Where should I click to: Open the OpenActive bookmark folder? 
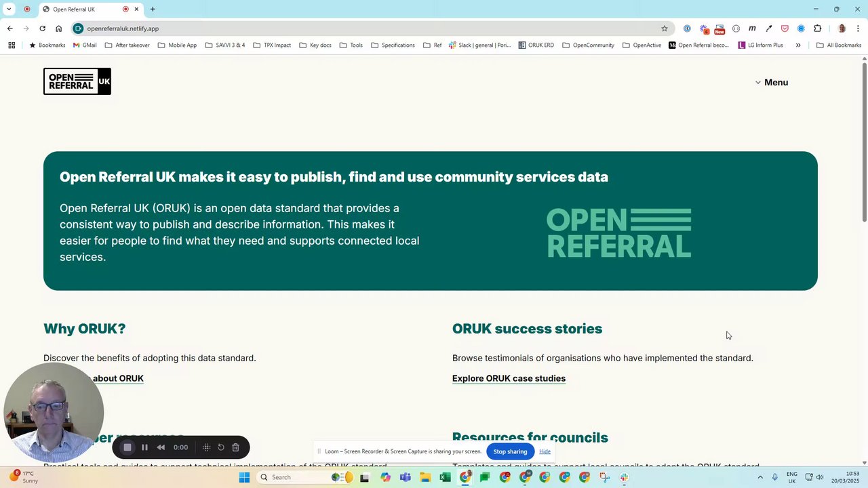point(642,45)
